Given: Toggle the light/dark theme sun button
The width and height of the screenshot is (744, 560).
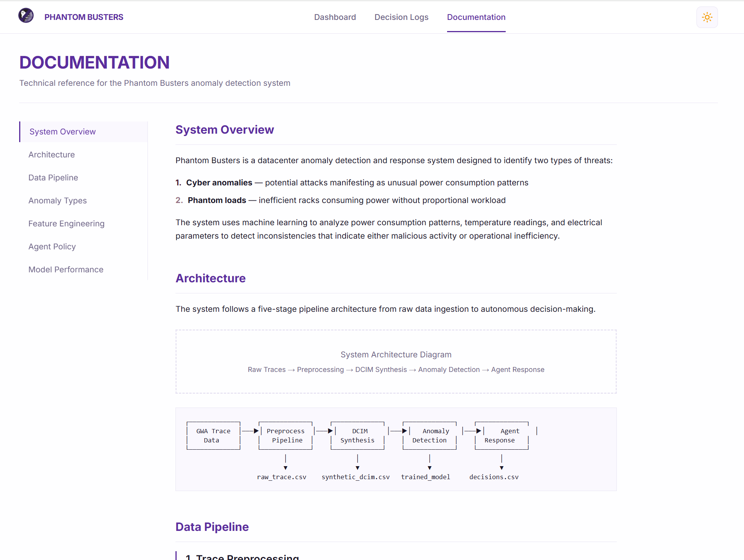Looking at the screenshot, I should (x=707, y=17).
